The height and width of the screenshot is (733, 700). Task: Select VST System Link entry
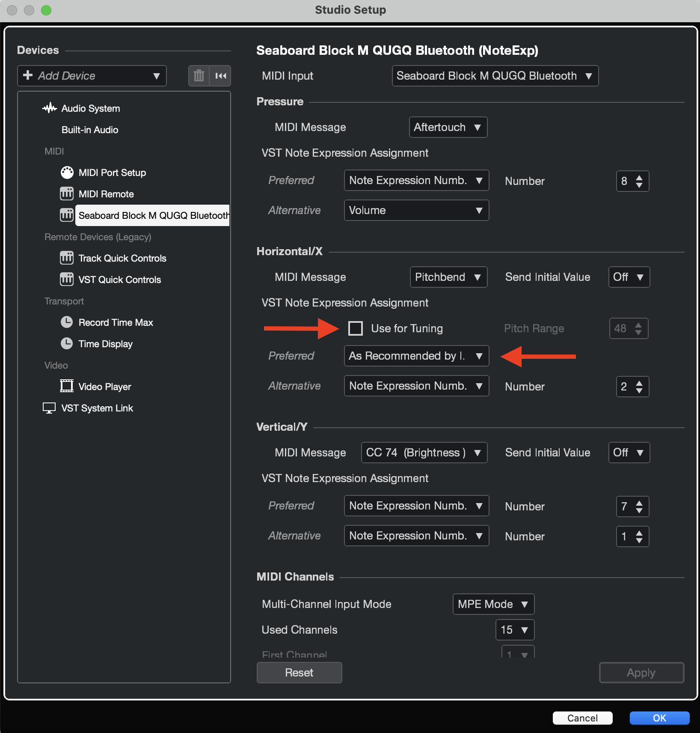coord(97,408)
